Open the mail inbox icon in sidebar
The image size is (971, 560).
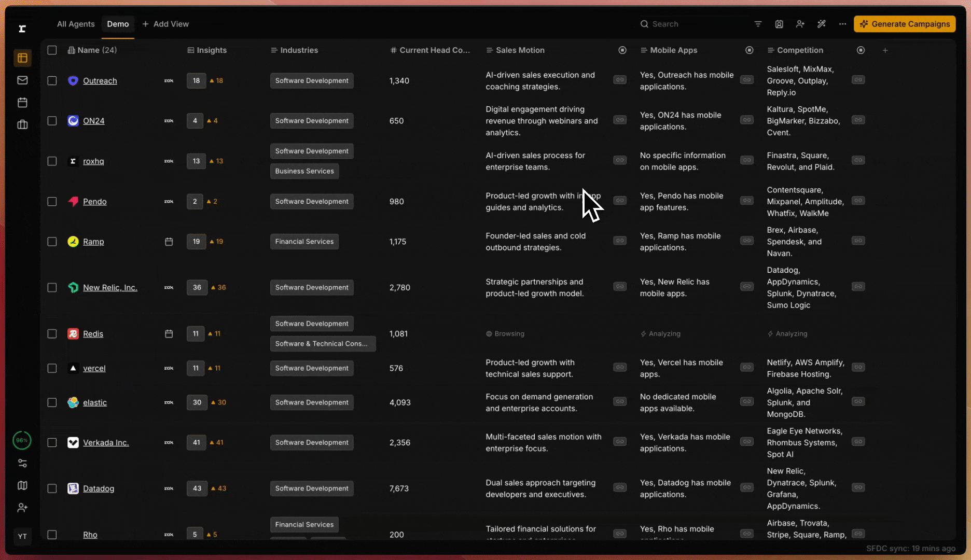point(22,80)
